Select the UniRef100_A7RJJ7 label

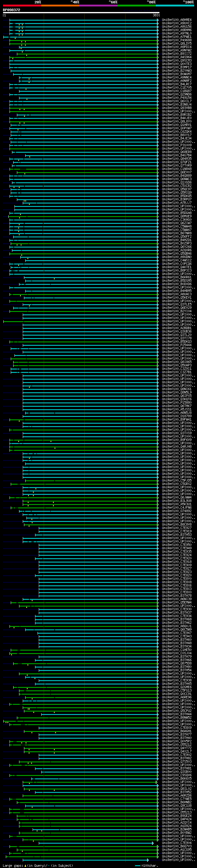(177, 203)
